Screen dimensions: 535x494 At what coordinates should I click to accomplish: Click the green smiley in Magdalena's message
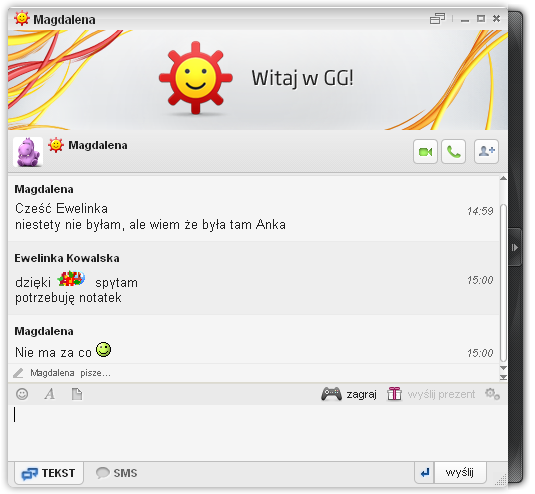pos(103,350)
